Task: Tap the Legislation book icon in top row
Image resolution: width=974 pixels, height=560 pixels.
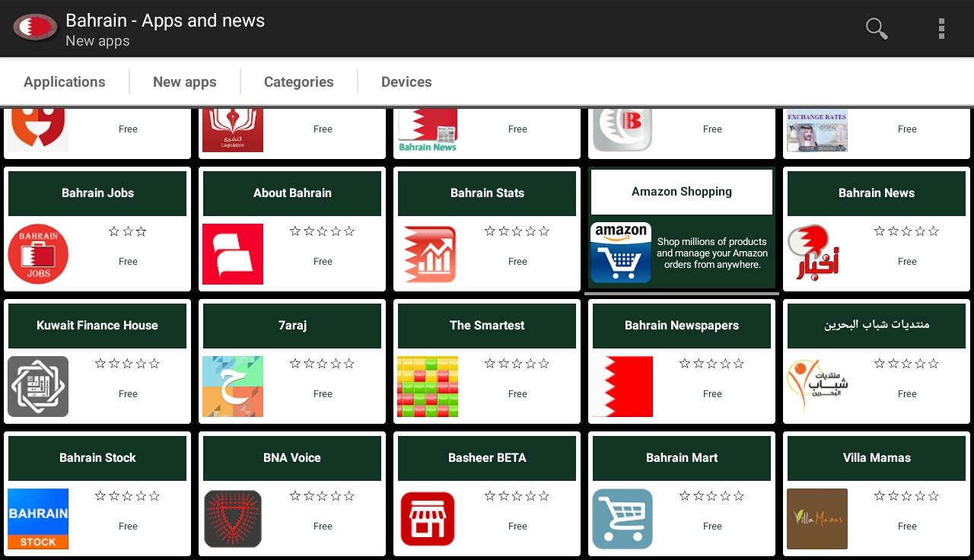Action: click(233, 130)
